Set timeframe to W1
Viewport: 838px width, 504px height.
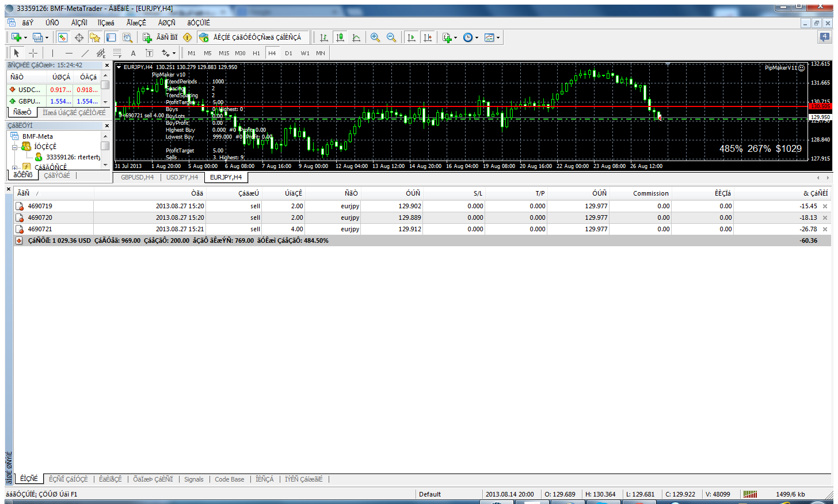[305, 53]
